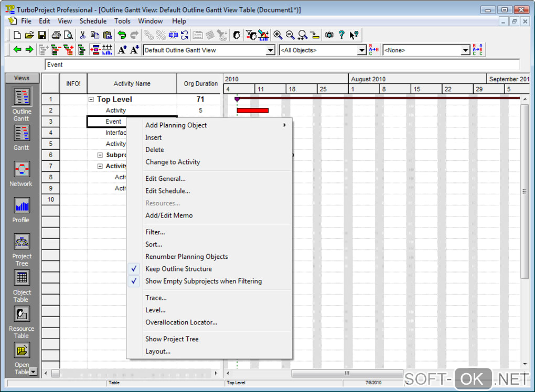Viewport: 535px width, 392px height.
Task: Toggle Keep Outline Structure option
Action: click(x=178, y=269)
